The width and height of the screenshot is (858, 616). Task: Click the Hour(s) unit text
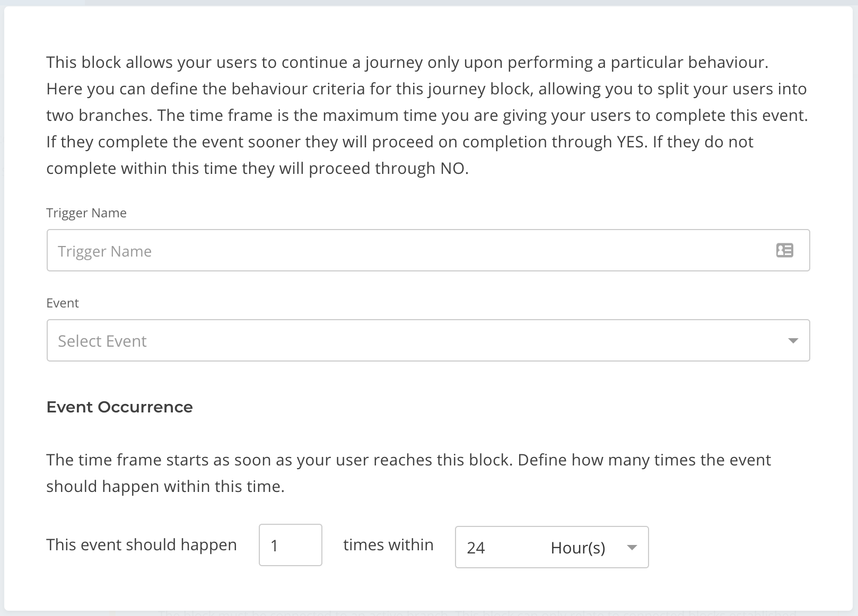pos(578,548)
